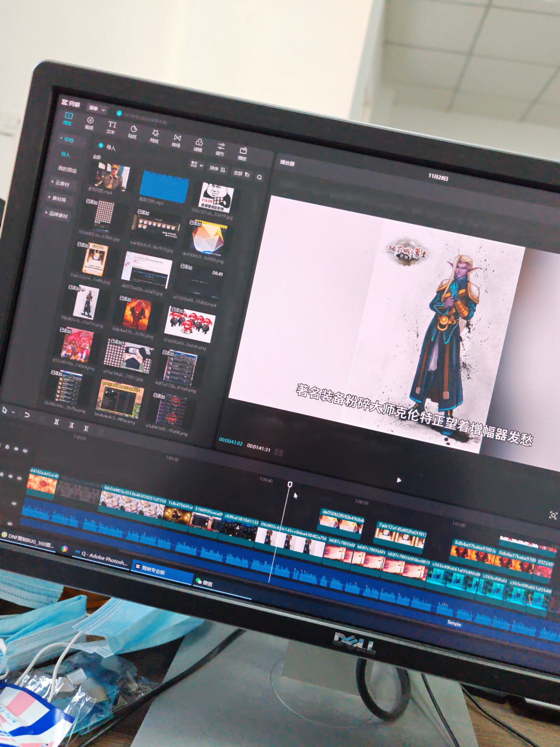This screenshot has height=747, width=560.
Task: Hide the track containing clip d4182add5ac40
Action: click(x=11, y=477)
